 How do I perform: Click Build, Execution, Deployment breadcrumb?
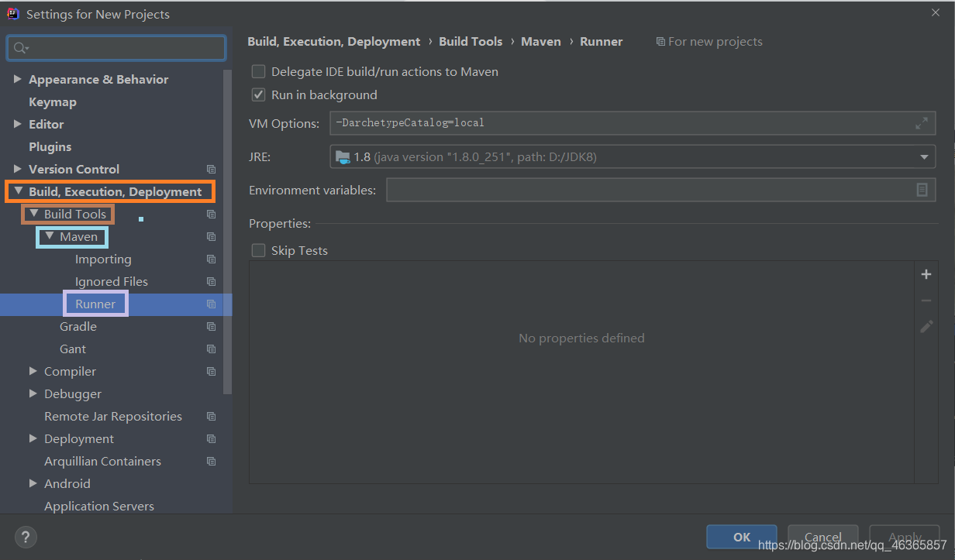click(334, 41)
